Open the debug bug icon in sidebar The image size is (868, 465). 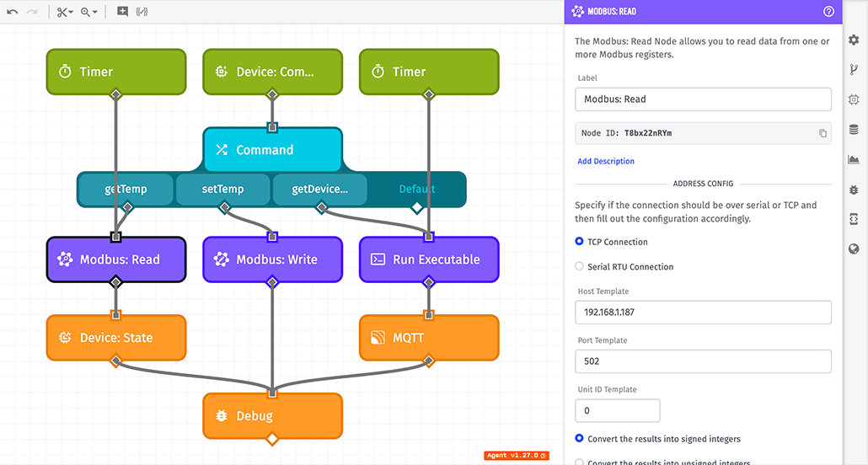(854, 190)
